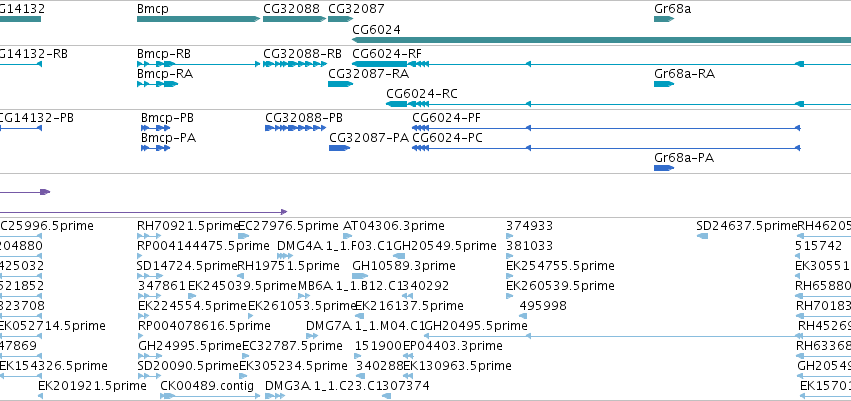Select the Gr68a gene arrow

coord(664,19)
